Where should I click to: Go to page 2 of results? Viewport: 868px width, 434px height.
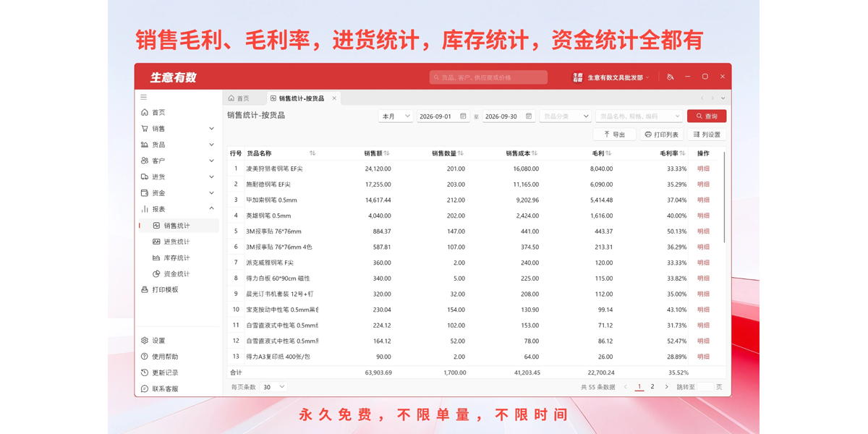[x=652, y=387]
